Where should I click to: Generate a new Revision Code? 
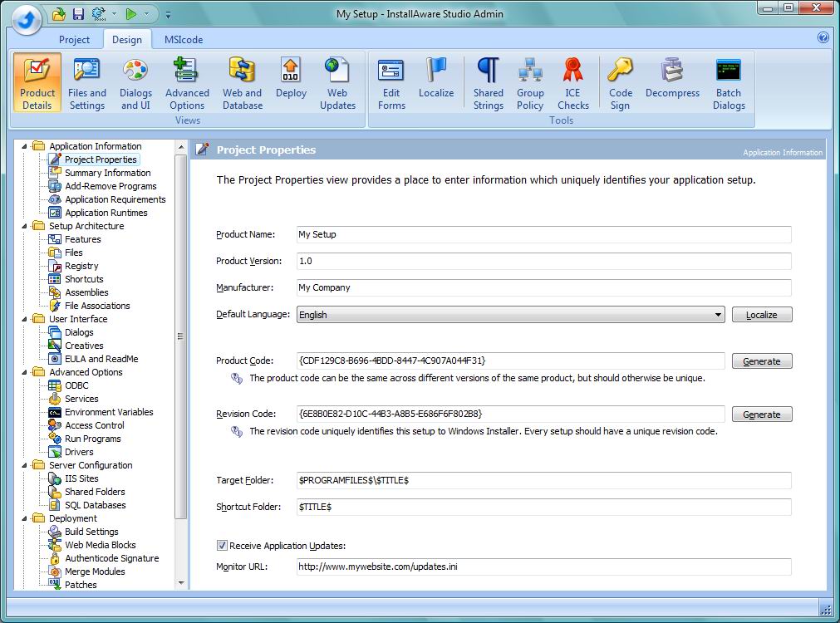click(x=762, y=414)
